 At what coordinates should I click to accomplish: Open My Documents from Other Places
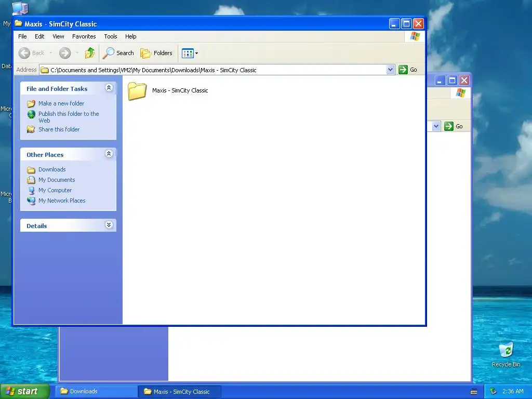57,180
